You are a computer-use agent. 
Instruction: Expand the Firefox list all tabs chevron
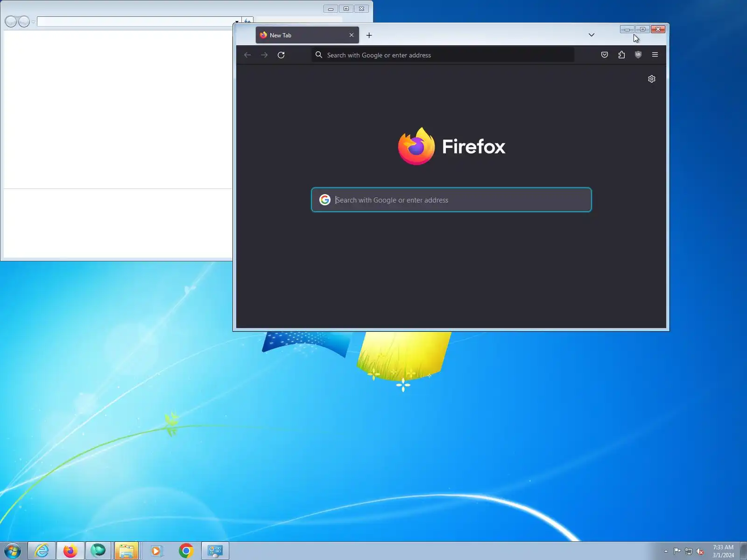point(592,35)
